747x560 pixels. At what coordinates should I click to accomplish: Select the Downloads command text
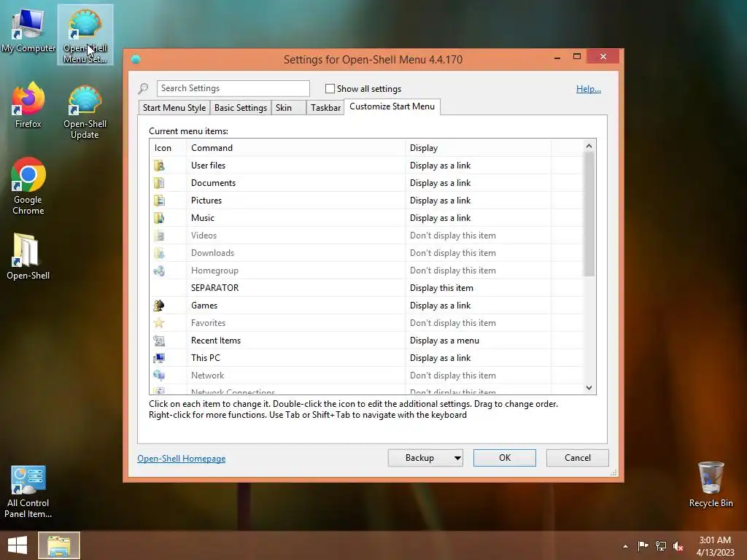212,253
